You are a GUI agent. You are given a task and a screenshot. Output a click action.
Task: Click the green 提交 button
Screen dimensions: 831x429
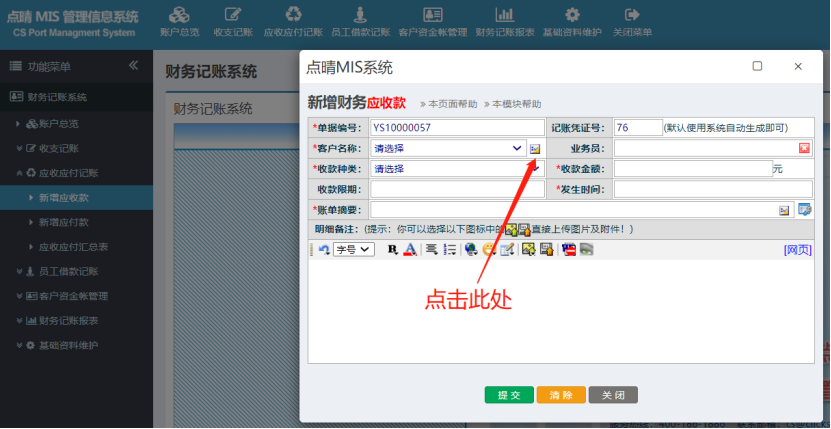509,395
